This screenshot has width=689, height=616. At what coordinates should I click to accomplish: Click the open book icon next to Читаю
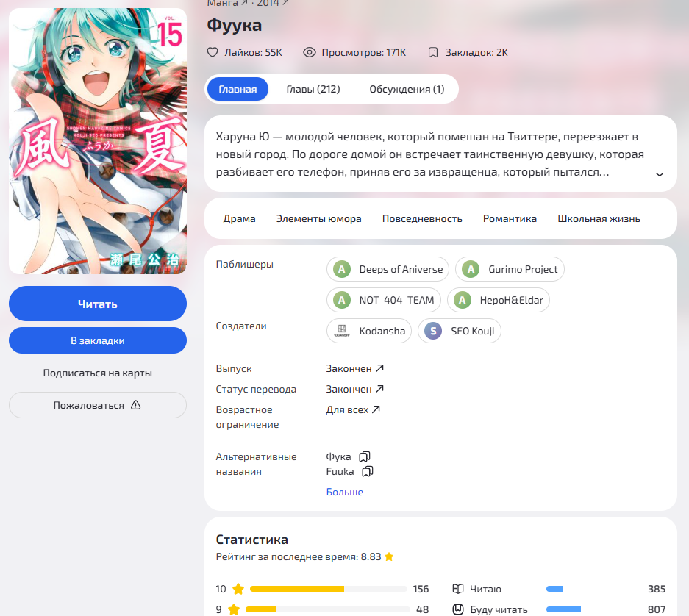tap(458, 589)
